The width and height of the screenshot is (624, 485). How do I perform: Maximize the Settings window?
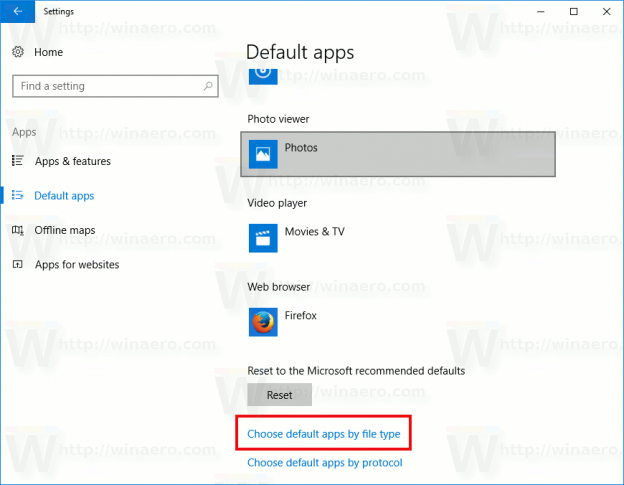(x=573, y=12)
